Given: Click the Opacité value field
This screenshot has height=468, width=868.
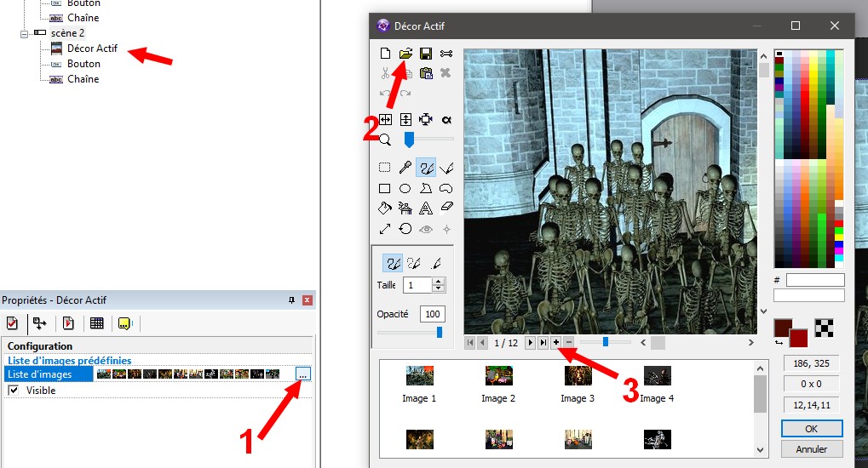Looking at the screenshot, I should [x=433, y=314].
